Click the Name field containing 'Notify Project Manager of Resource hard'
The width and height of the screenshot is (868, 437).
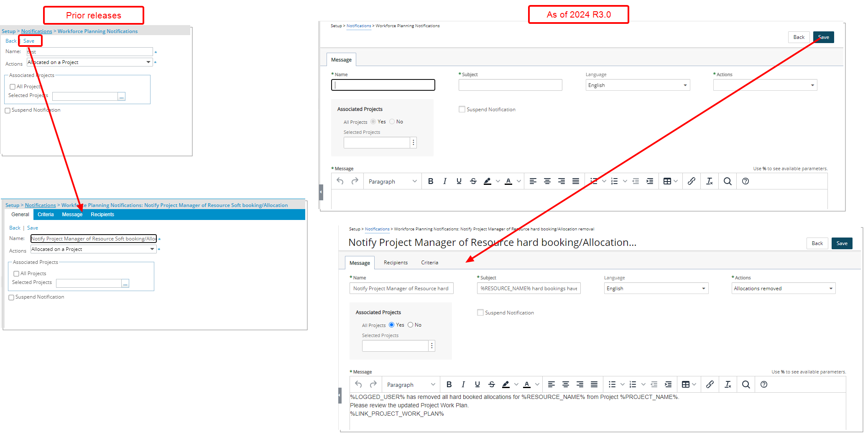(x=401, y=289)
